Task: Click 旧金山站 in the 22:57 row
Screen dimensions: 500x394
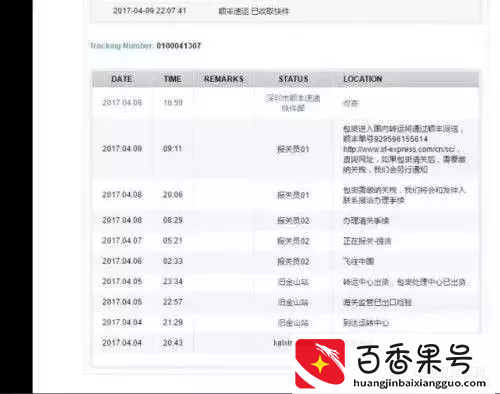Action: click(293, 302)
